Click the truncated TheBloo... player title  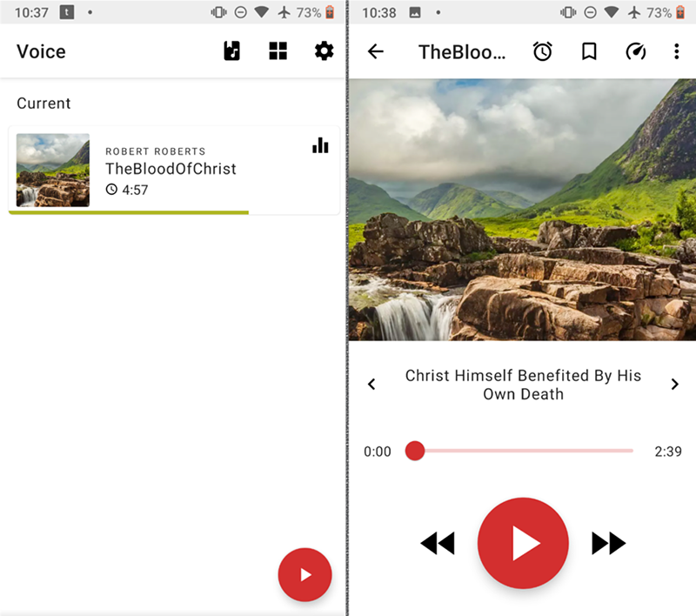point(462,52)
